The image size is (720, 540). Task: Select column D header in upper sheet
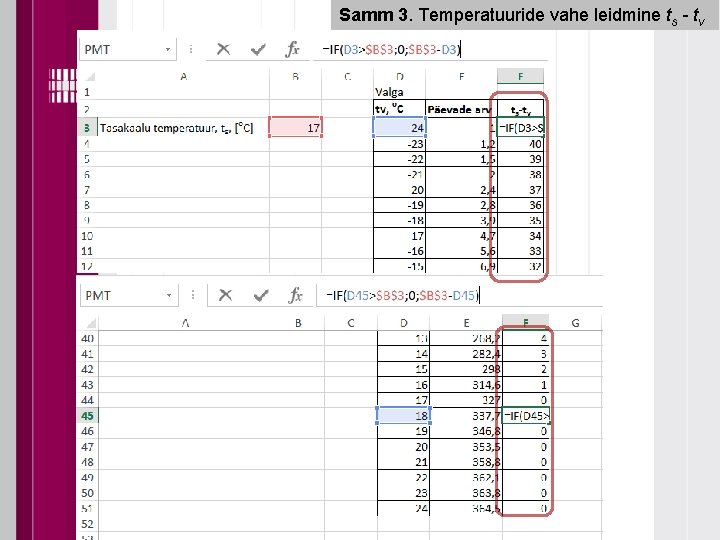(399, 76)
